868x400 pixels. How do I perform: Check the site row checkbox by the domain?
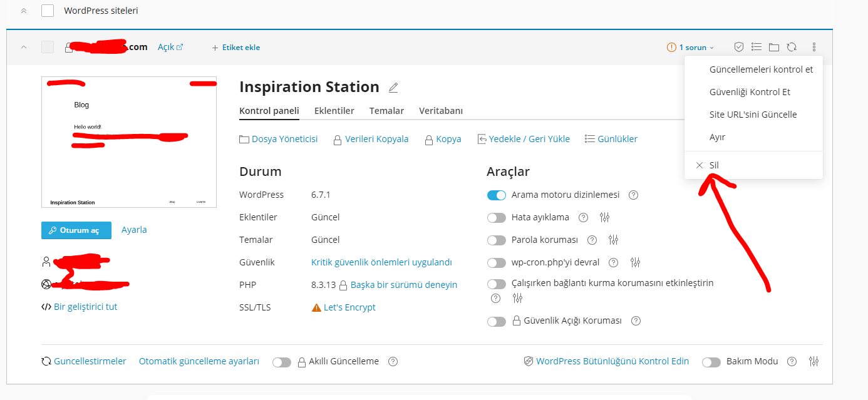pos(48,47)
